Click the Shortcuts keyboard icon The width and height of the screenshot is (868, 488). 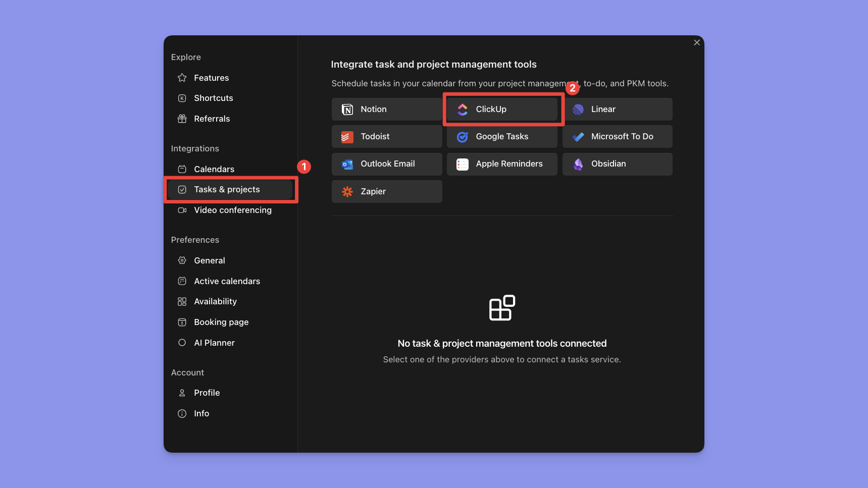182,98
